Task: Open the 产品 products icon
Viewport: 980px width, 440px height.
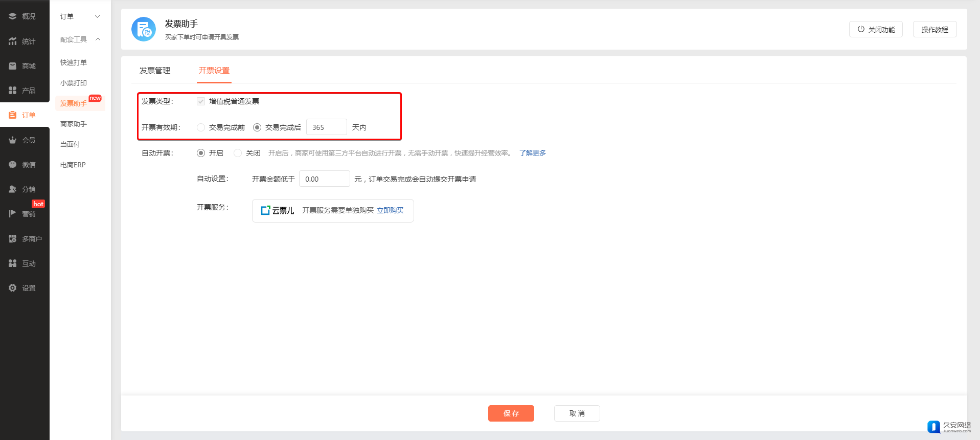Action: [x=13, y=91]
